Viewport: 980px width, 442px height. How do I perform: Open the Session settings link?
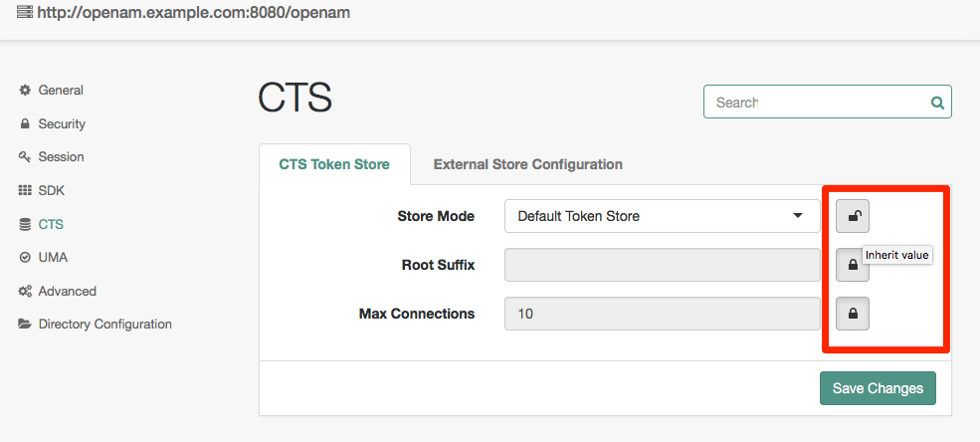(x=61, y=157)
